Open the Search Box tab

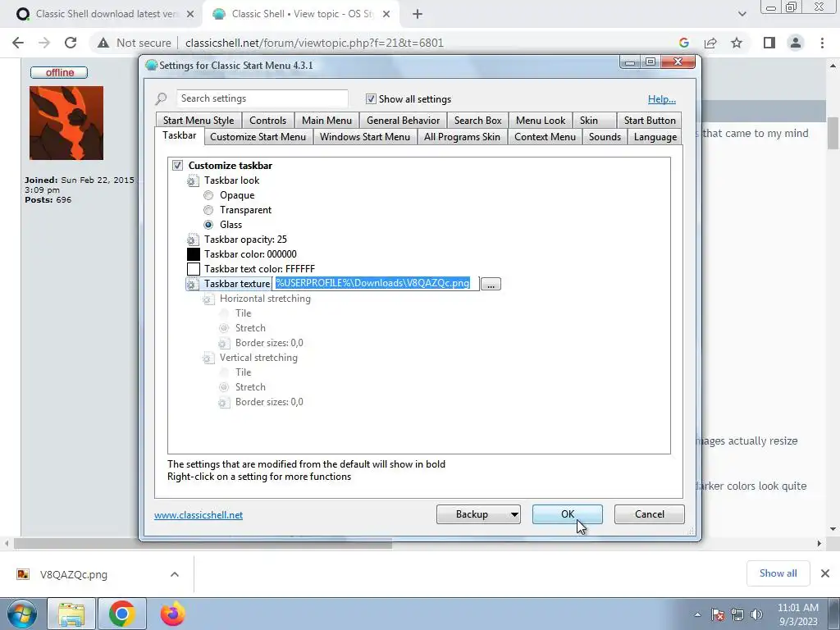pos(478,121)
